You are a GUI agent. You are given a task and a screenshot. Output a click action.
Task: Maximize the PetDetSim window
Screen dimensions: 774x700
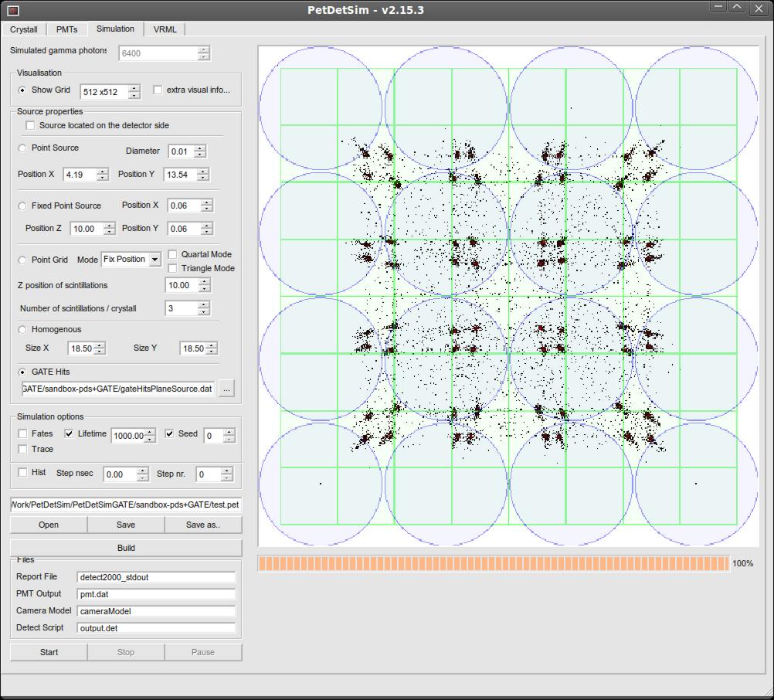click(736, 8)
